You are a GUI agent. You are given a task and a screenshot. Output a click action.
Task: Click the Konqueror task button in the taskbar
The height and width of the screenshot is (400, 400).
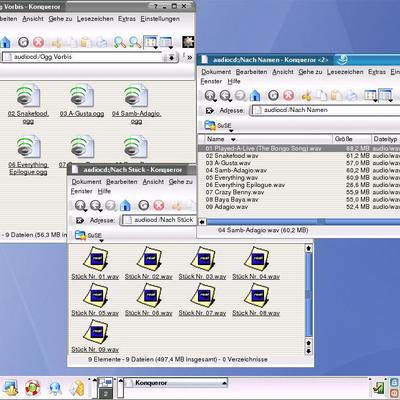coord(176,383)
